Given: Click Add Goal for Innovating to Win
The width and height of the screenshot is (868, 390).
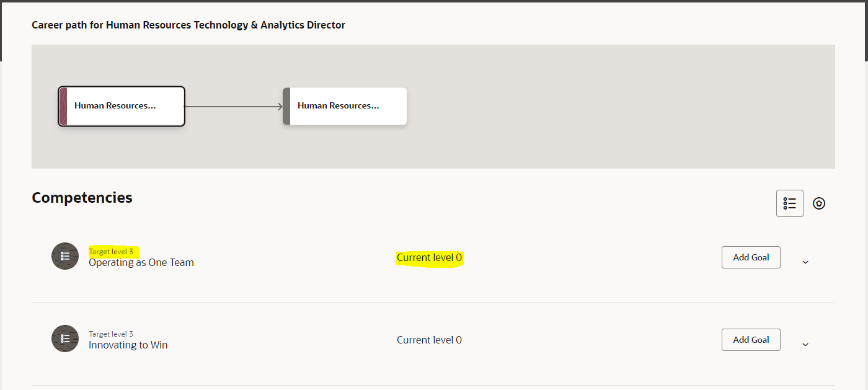Looking at the screenshot, I should [x=751, y=339].
